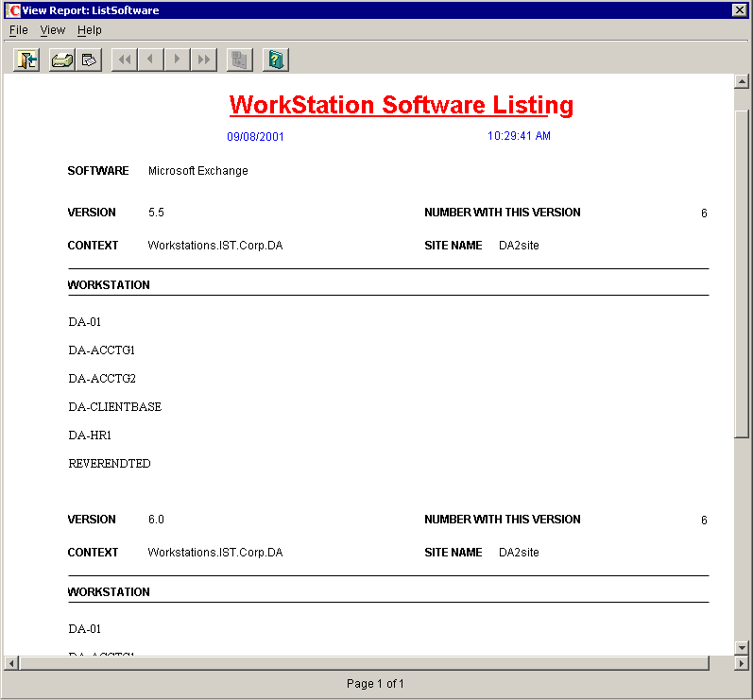Click the Exit report door icon
The width and height of the screenshot is (753, 700).
pyautogui.click(x=26, y=60)
